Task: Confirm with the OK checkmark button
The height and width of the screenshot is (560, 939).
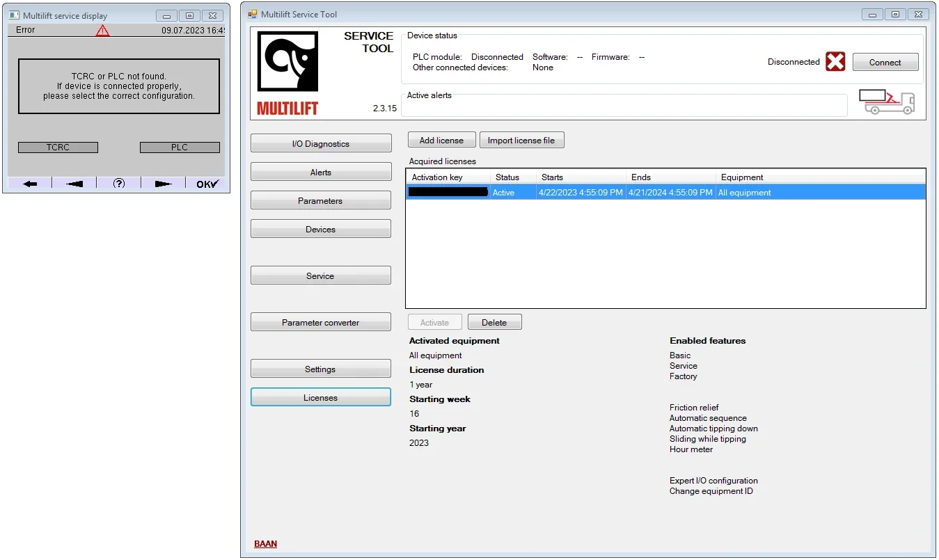Action: click(x=206, y=184)
